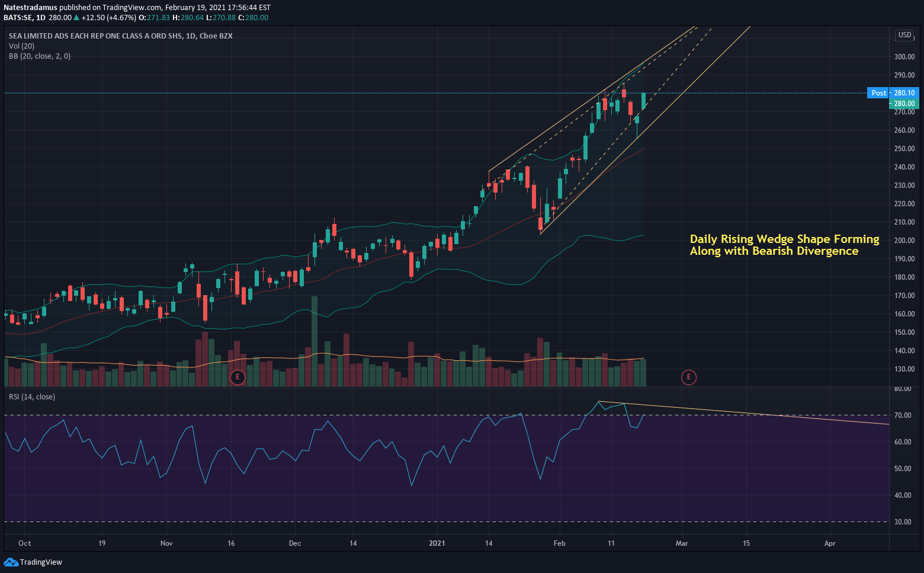Click the RSI 70.00 axis label
Image resolution: width=924 pixels, height=573 pixels.
[903, 416]
